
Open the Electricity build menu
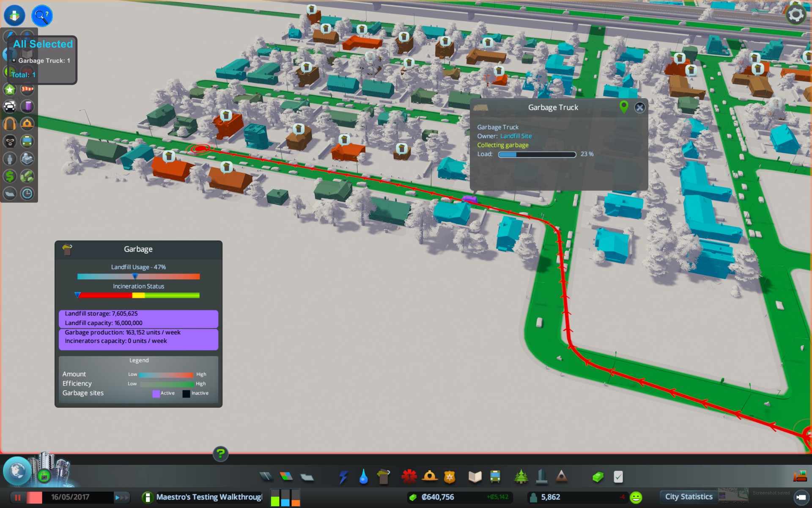[343, 477]
